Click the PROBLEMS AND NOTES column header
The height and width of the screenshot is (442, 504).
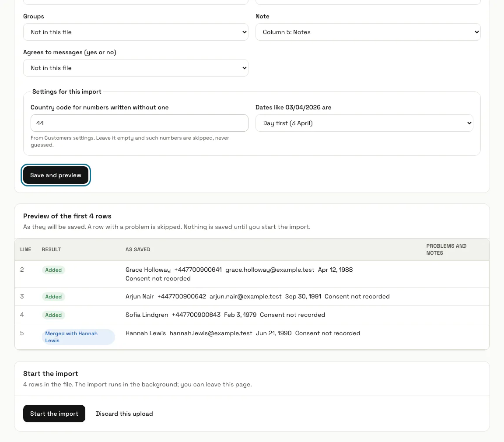click(x=446, y=249)
